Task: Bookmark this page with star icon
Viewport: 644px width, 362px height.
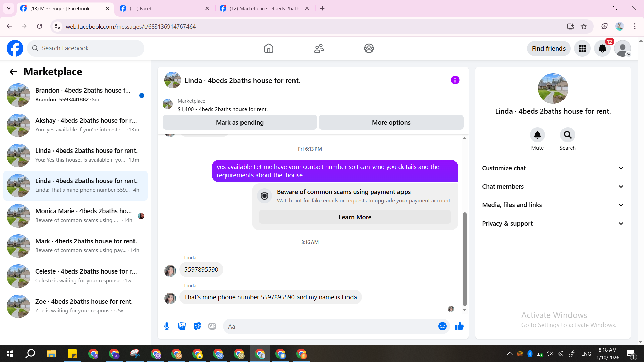Action: (584, 26)
